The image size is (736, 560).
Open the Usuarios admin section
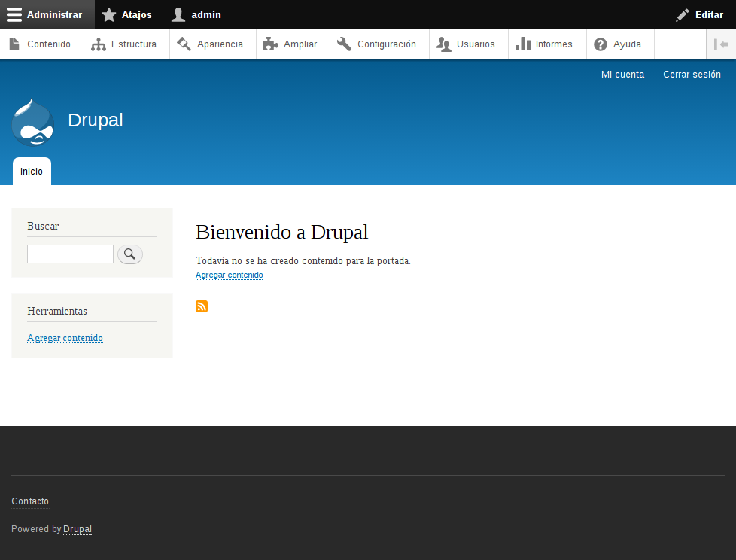pyautogui.click(x=469, y=44)
